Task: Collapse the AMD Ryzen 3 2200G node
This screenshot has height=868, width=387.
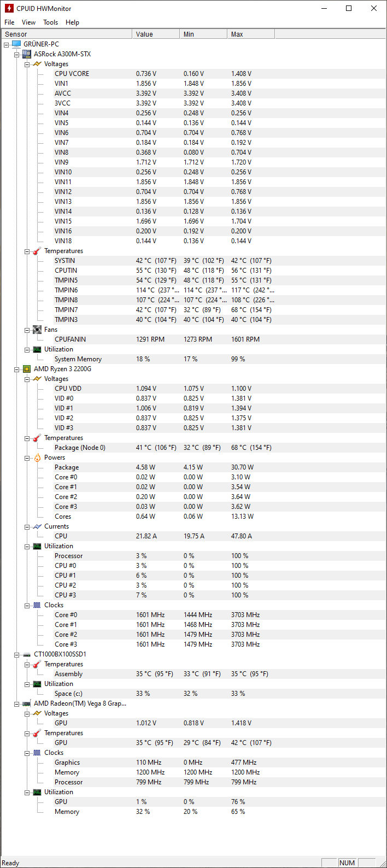Action: [x=17, y=368]
